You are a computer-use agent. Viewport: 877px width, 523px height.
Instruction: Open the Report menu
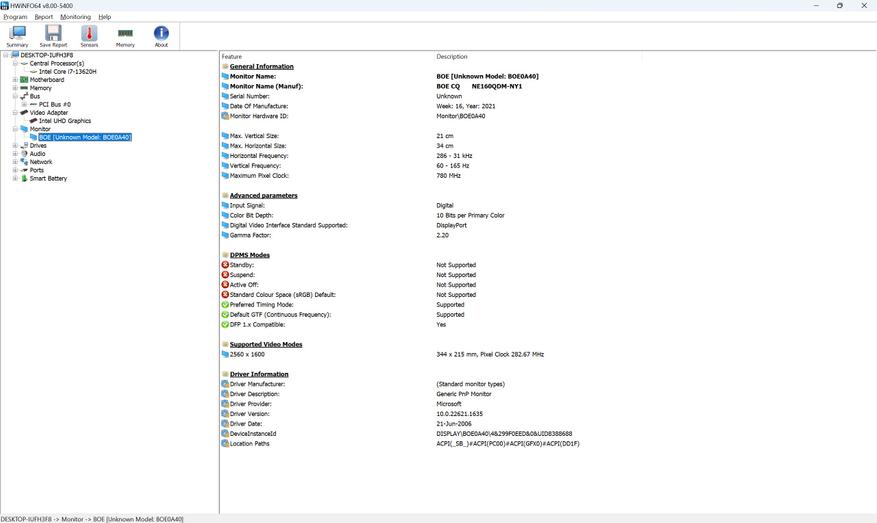point(44,17)
